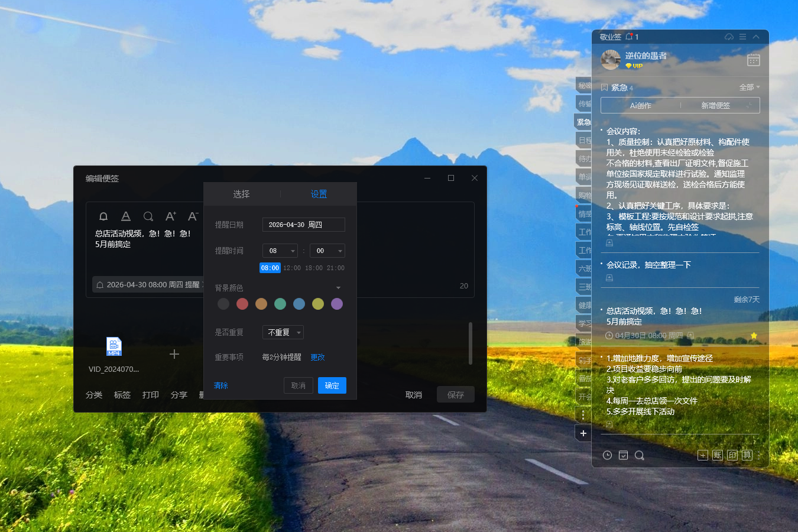
Task: Open in-note search with the magnifier icon
Action: 148,216
